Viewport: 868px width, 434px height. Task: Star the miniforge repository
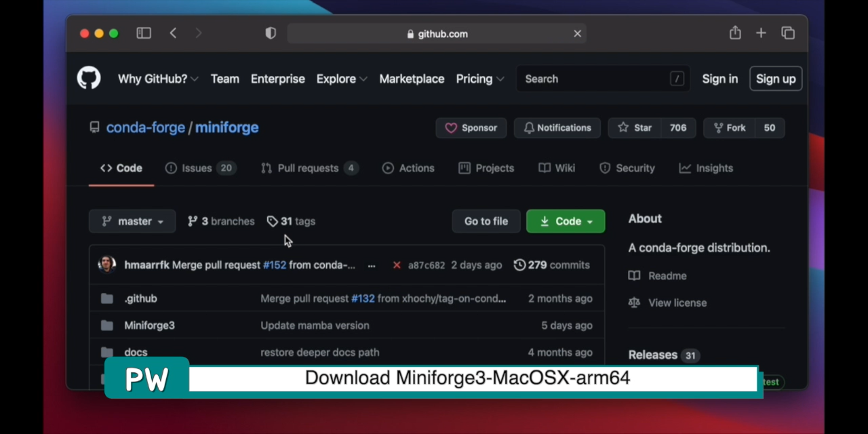pyautogui.click(x=635, y=127)
